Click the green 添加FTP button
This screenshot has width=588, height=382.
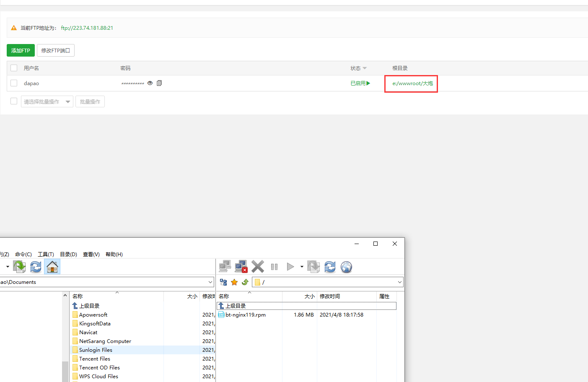coord(21,50)
